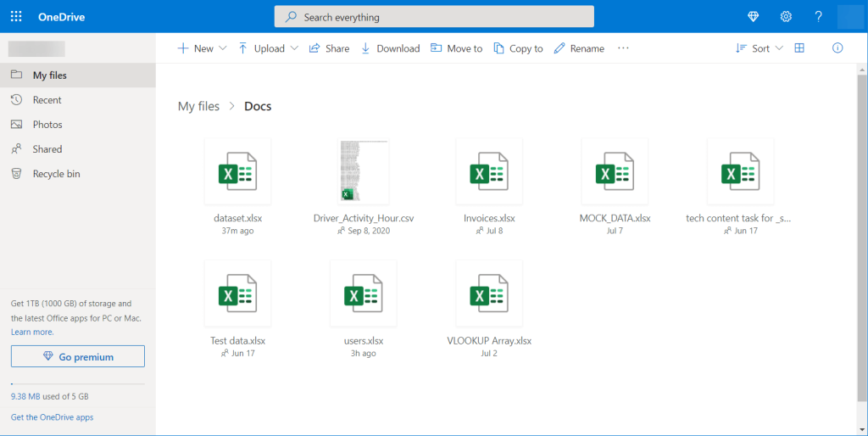
Task: Click the Invoices.xlsx file name
Action: coord(489,218)
